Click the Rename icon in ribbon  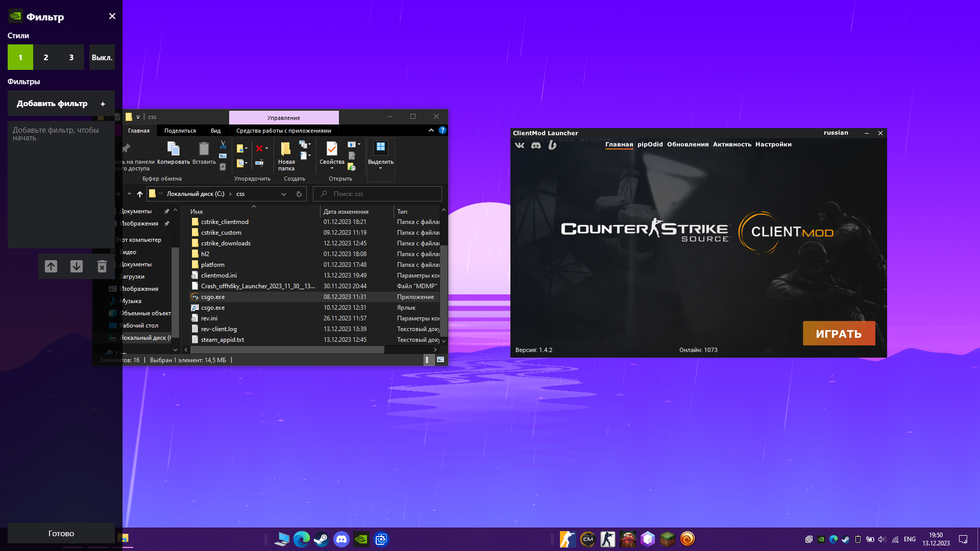pos(259,163)
